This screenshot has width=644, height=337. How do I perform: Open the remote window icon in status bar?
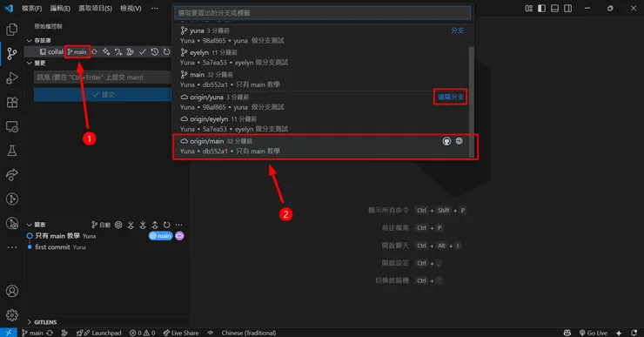[x=8, y=333]
